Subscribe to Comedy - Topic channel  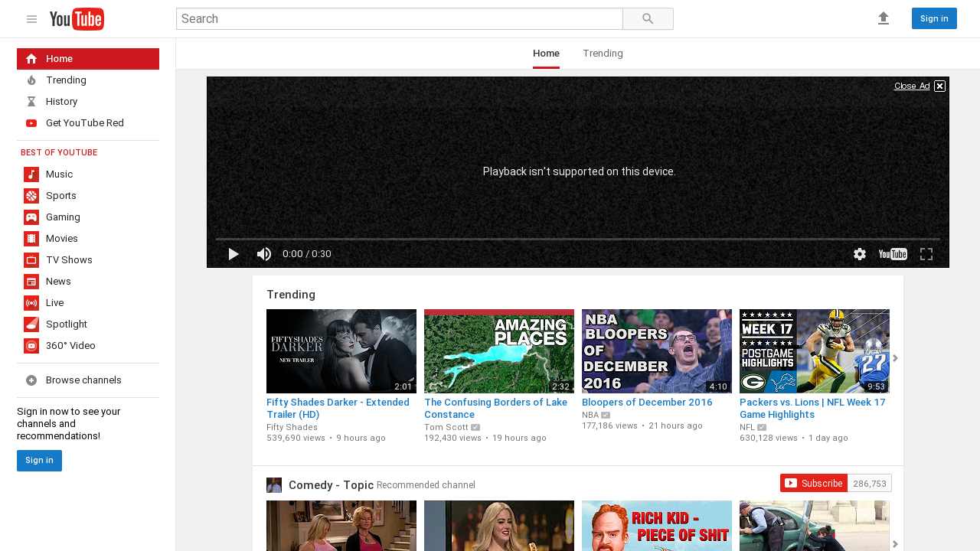[x=814, y=483]
